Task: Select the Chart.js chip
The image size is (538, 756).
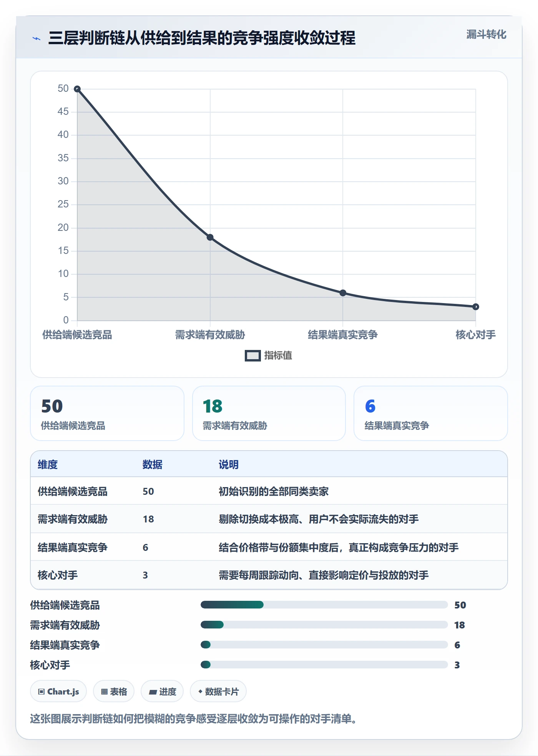Action: pyautogui.click(x=58, y=691)
